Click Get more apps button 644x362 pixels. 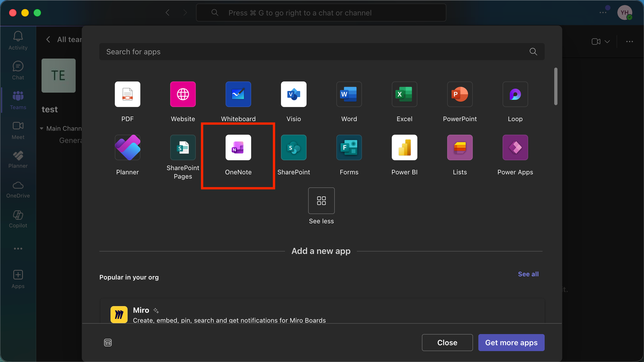coord(511,343)
